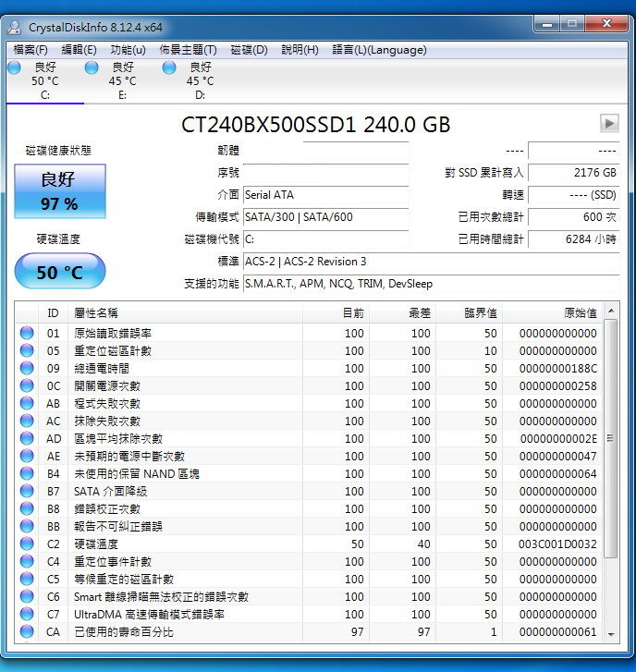Viewport: 636px width, 672px height.
Task: Click status orb for attribute B8 錯誤校正次數
Action: pos(27,508)
